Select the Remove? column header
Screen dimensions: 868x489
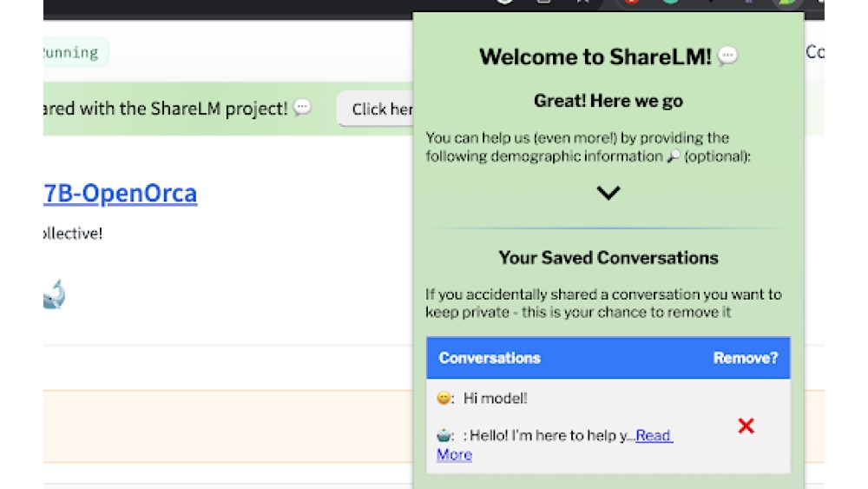(x=745, y=358)
